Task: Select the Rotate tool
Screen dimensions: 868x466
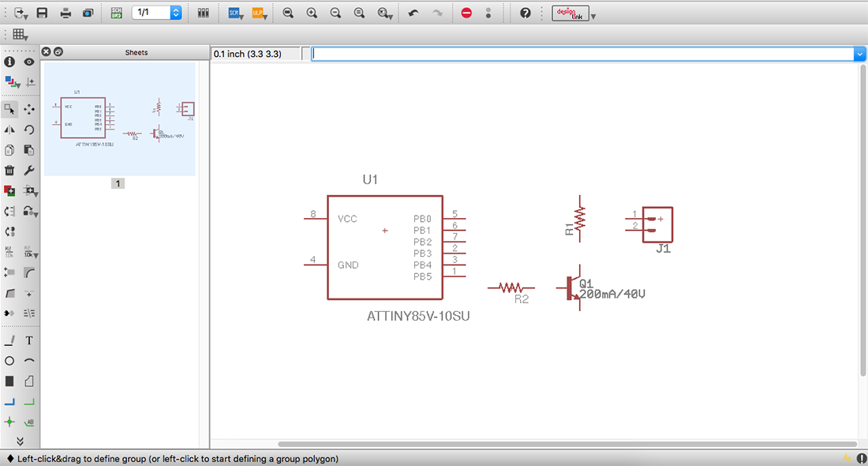Action: point(29,130)
